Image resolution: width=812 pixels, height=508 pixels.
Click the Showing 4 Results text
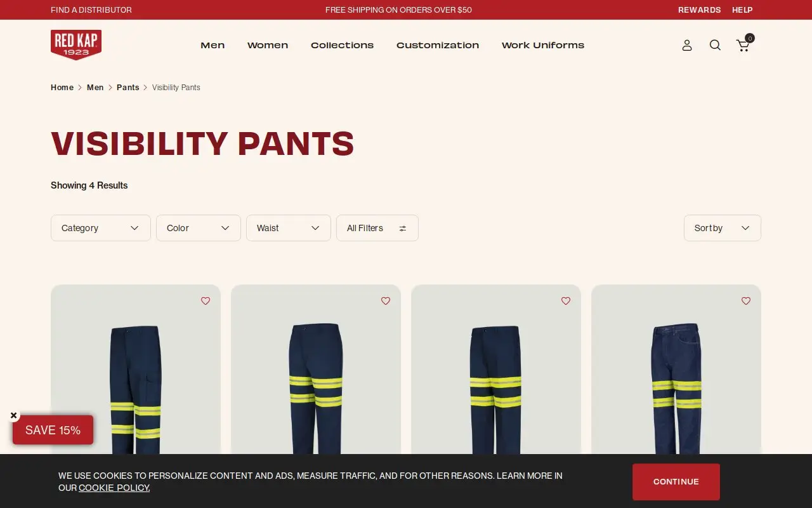(x=89, y=185)
